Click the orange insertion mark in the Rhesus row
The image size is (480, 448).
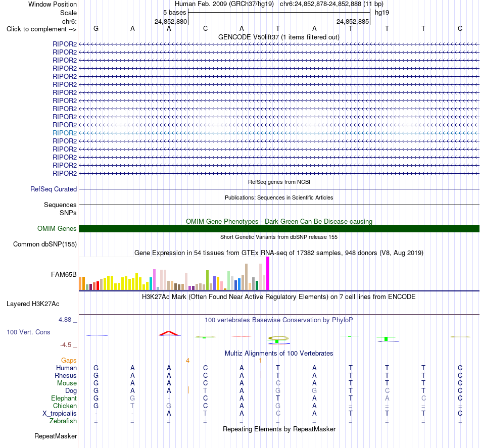point(261,375)
